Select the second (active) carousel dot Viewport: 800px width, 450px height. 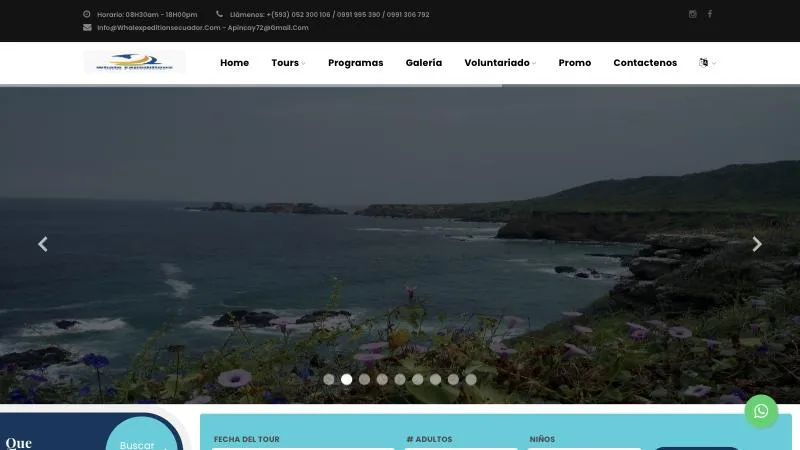(x=346, y=380)
